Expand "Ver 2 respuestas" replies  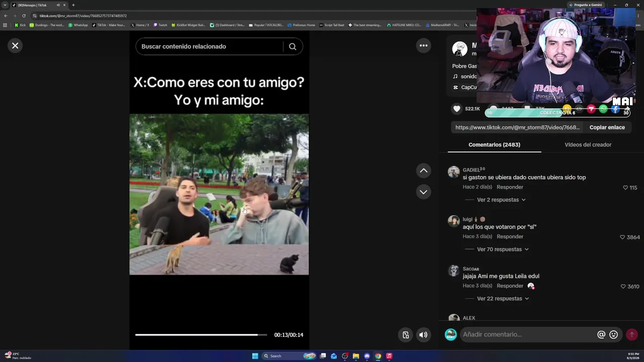(x=501, y=200)
